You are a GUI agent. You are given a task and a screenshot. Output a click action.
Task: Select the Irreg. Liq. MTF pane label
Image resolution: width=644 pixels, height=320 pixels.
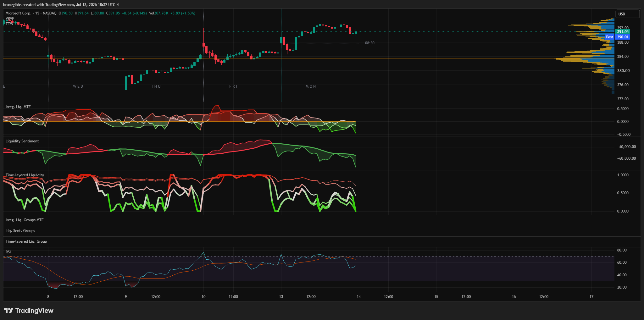18,107
